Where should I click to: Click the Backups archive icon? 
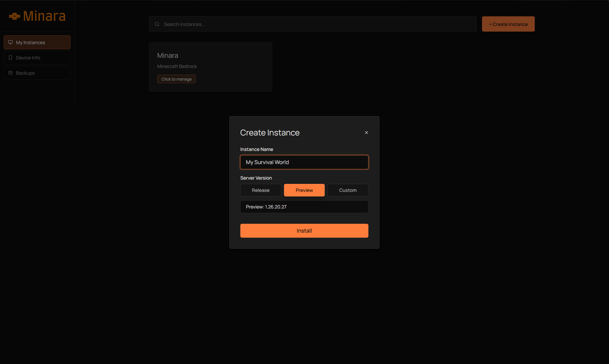click(x=10, y=73)
